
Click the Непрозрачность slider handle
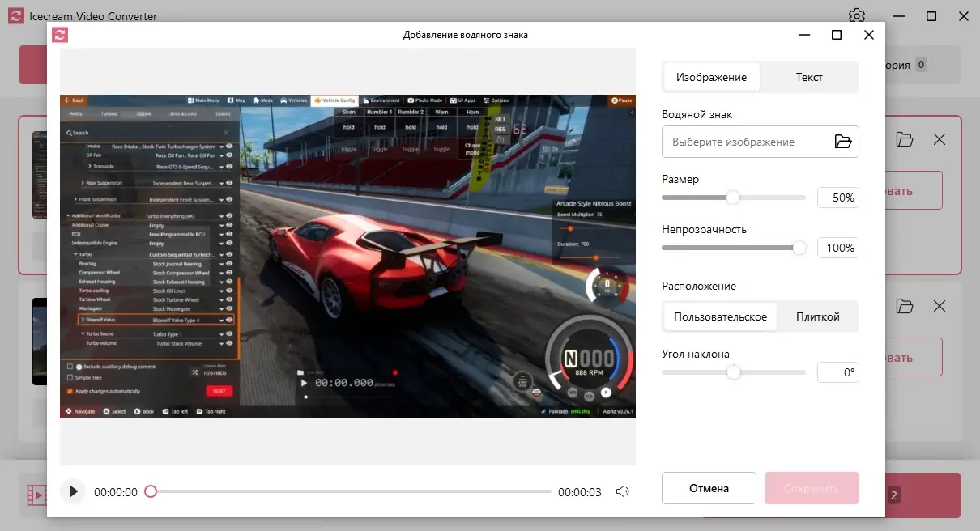click(x=799, y=248)
